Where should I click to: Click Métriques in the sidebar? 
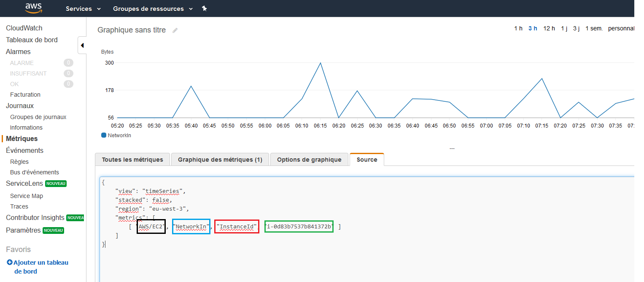[22, 138]
